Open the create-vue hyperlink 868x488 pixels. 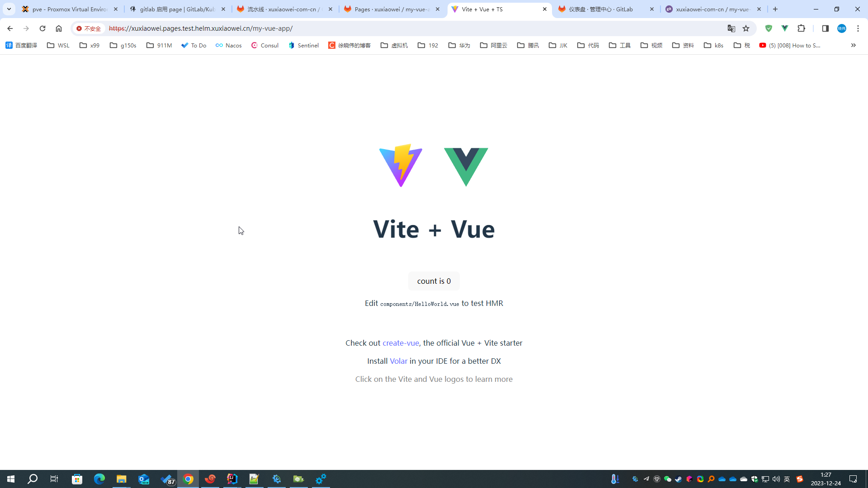(x=401, y=343)
